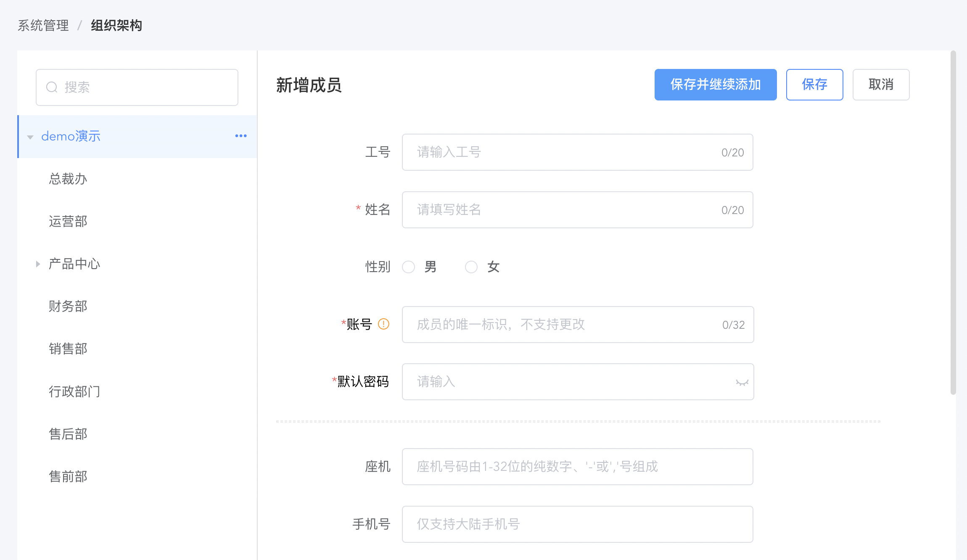Focus the 搜索 search box
Screen dimensions: 967x560
tap(137, 87)
